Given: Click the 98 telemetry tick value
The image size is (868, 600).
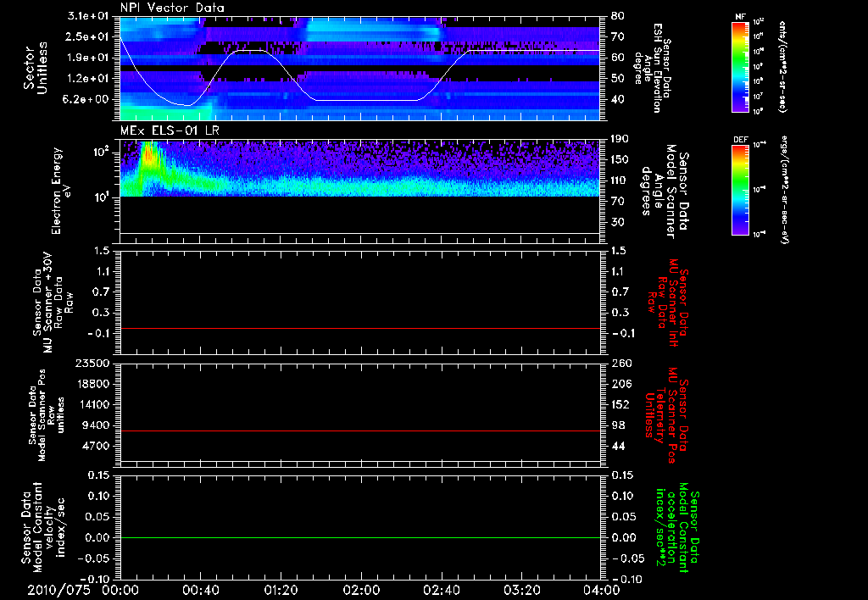Looking at the screenshot, I should [x=618, y=425].
